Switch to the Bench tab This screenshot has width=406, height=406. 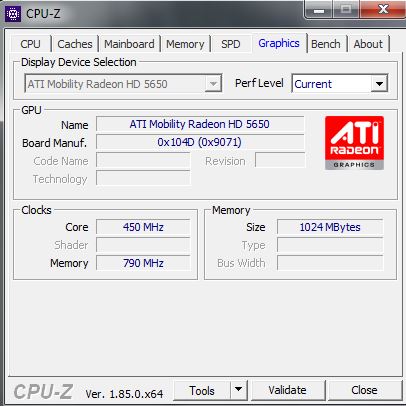pos(326,44)
